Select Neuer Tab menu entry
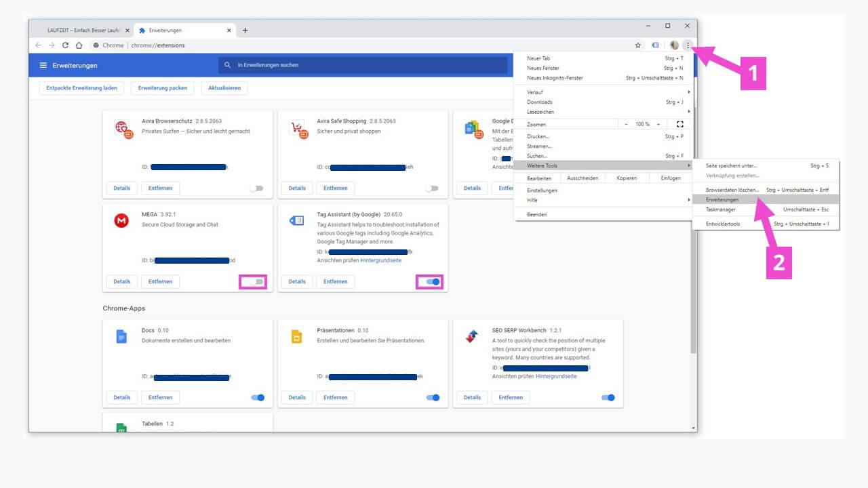868x488 pixels. pyautogui.click(x=604, y=58)
